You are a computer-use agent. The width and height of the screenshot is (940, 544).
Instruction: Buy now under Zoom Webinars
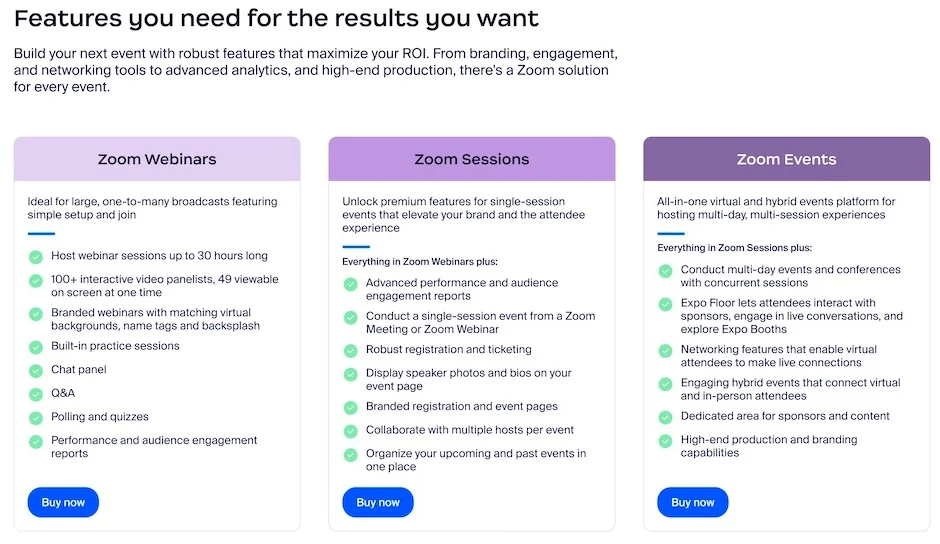click(x=63, y=502)
